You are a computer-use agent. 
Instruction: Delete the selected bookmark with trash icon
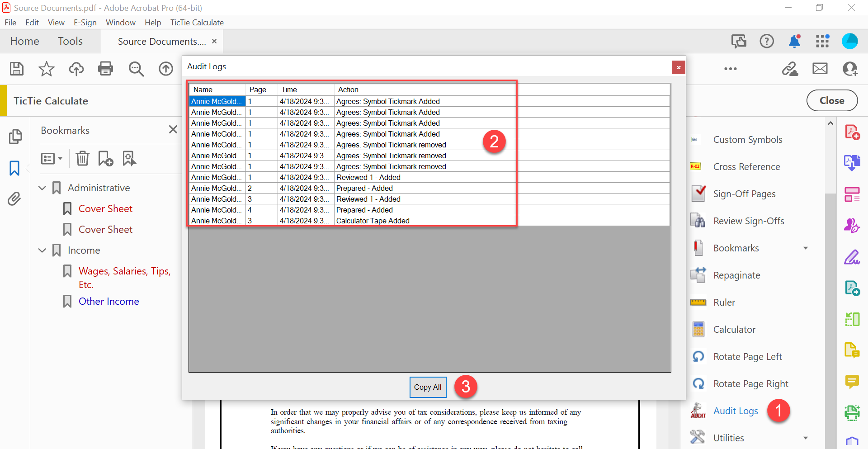82,158
